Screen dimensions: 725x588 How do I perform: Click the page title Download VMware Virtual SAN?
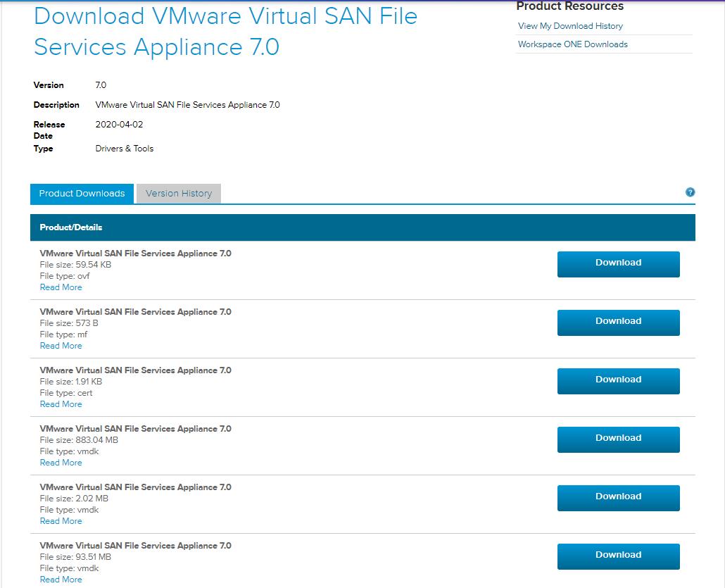pyautogui.click(x=226, y=32)
